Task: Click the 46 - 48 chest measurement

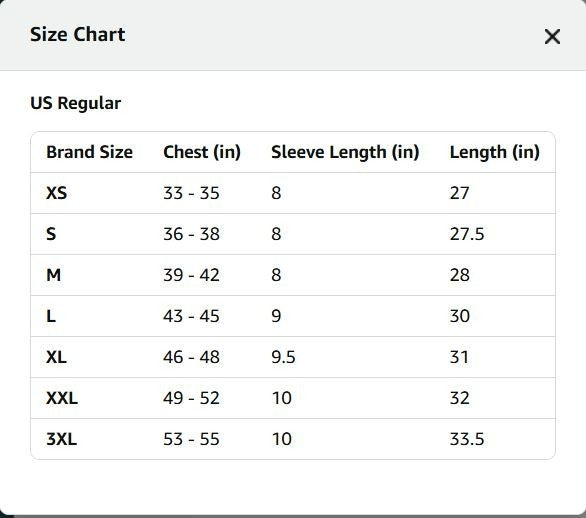Action: (191, 357)
